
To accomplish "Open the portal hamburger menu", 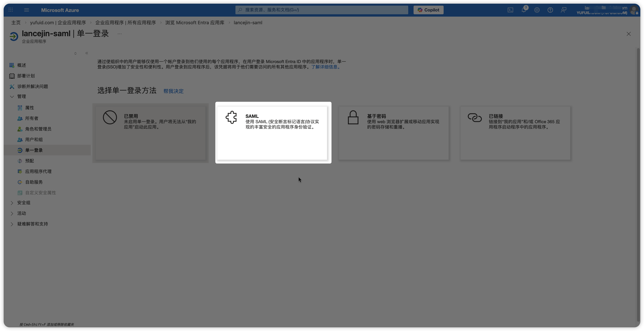I will 26,10.
